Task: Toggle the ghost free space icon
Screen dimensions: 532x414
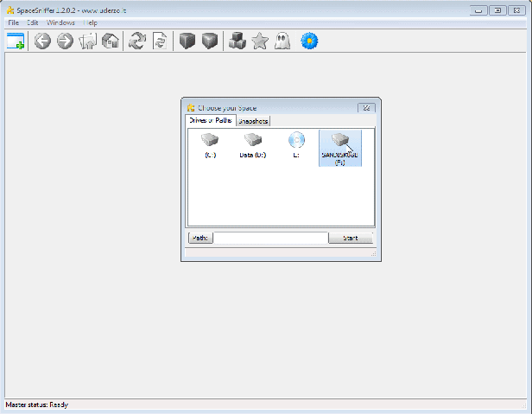Action: (x=282, y=41)
